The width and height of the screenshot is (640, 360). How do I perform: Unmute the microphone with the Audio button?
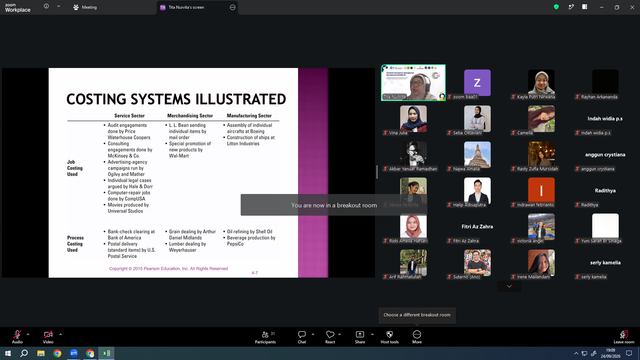pyautogui.click(x=17, y=336)
